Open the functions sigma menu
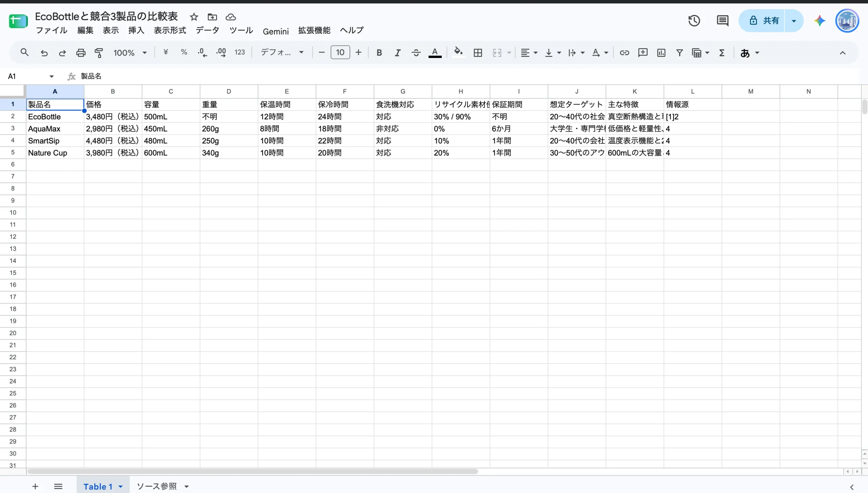Viewport: 868px width, 493px height. 722,53
